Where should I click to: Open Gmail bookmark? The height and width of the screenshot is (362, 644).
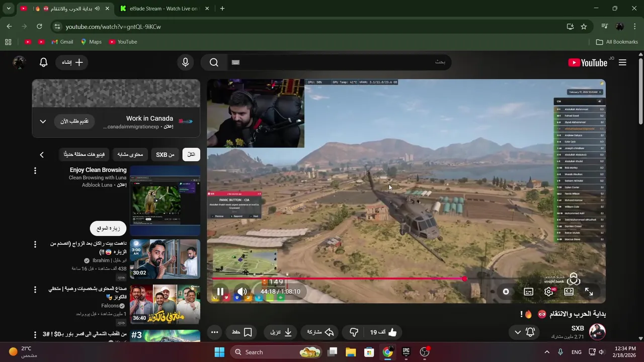pyautogui.click(x=61, y=42)
